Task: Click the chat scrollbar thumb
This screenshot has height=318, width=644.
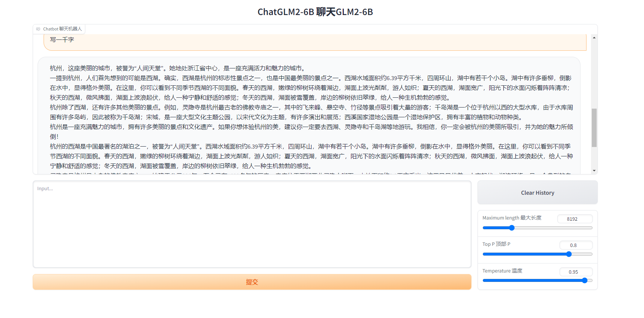Action: pos(594,128)
